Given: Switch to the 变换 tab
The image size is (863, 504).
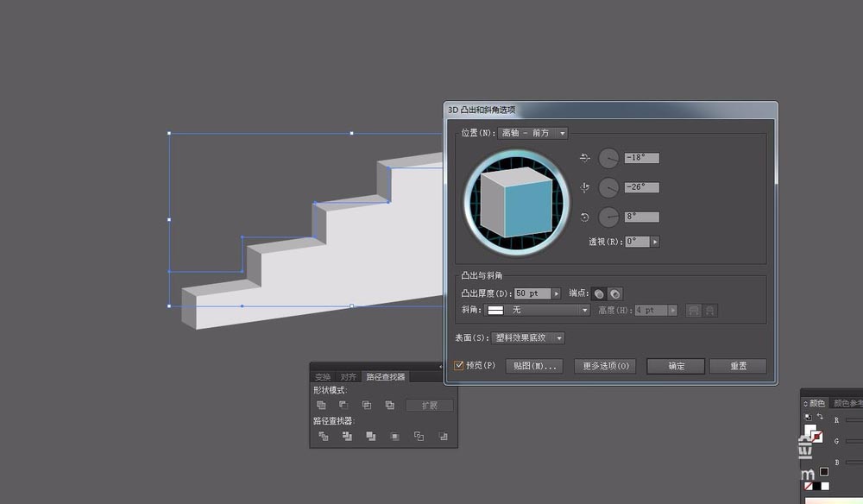Looking at the screenshot, I should click(x=323, y=377).
